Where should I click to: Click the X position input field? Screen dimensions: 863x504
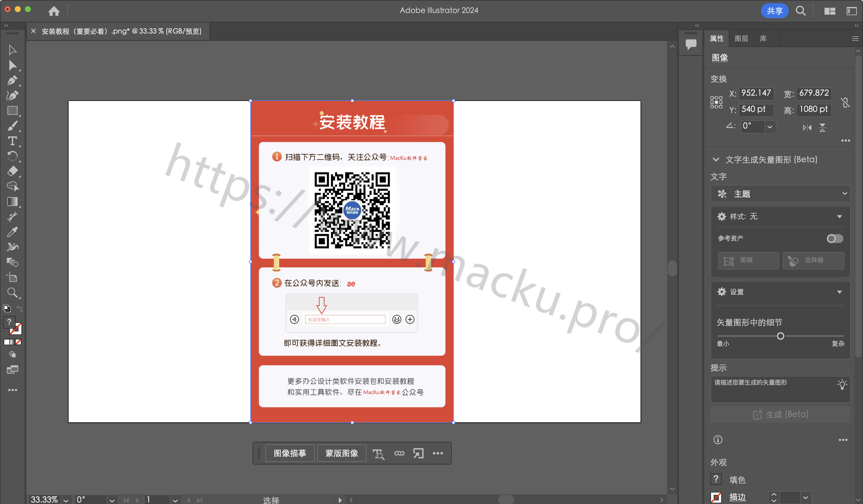[x=756, y=93]
